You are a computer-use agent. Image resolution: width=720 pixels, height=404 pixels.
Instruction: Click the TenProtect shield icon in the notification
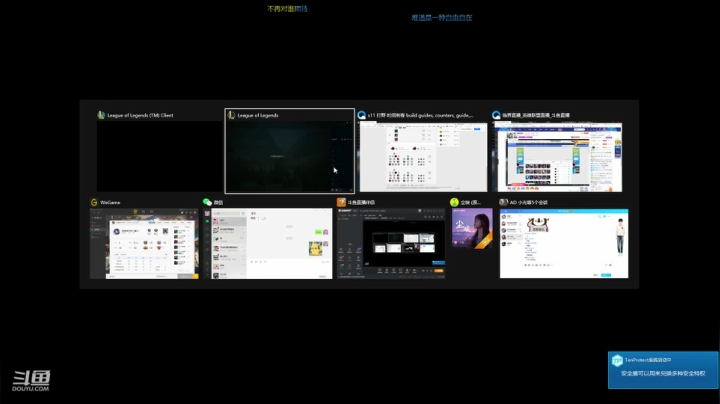pos(617,361)
